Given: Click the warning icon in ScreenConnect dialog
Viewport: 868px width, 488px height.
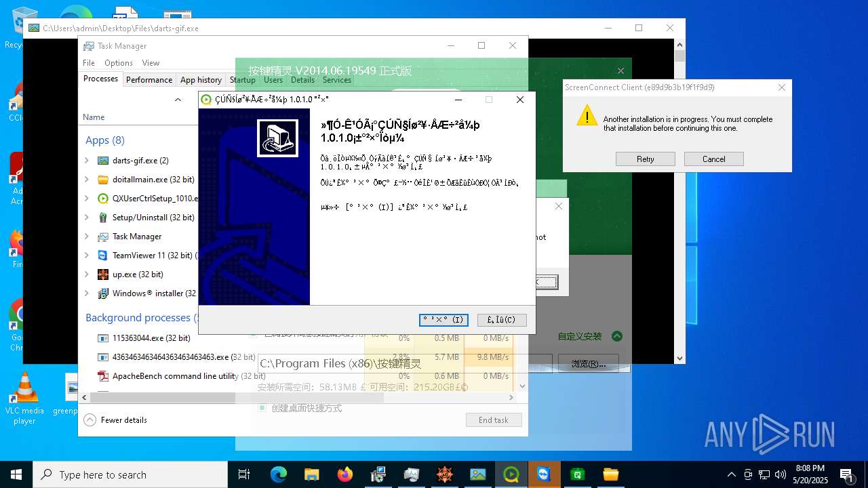Looking at the screenshot, I should (587, 115).
